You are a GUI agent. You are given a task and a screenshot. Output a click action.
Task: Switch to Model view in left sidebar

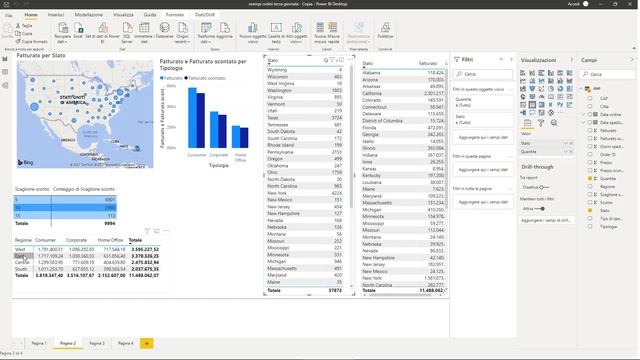coord(5,85)
